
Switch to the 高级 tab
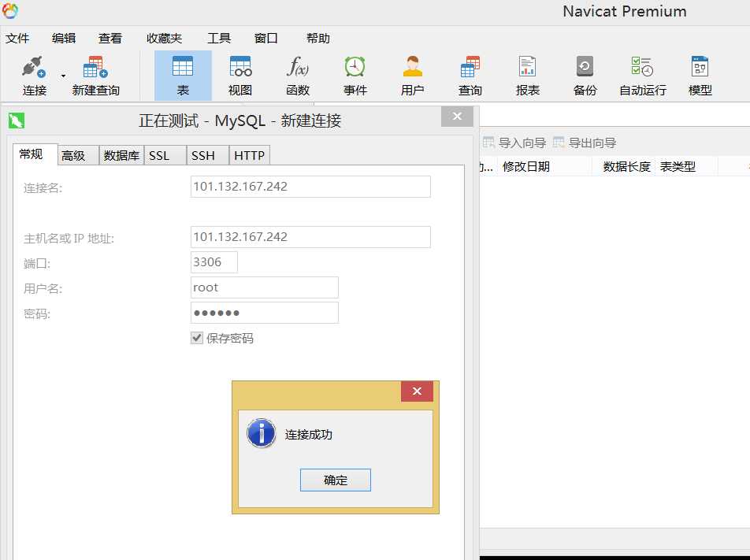78,155
